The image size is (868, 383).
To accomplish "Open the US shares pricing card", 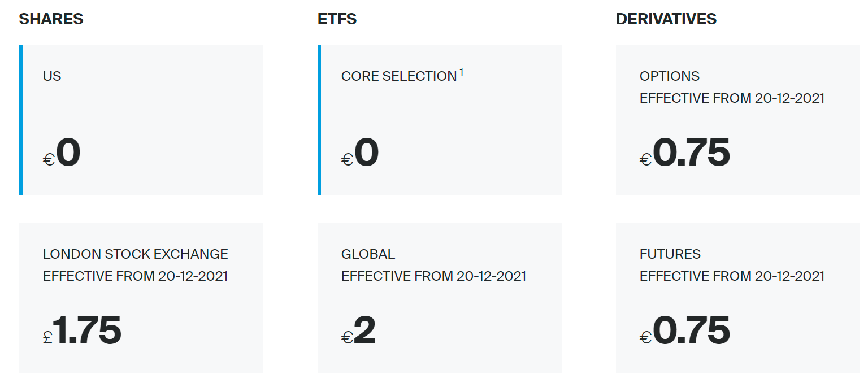I will click(141, 120).
